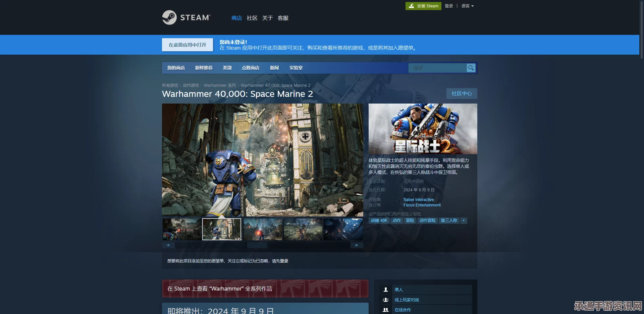Click the online PvP players icon
The width and height of the screenshot is (644, 314).
tap(386, 300)
